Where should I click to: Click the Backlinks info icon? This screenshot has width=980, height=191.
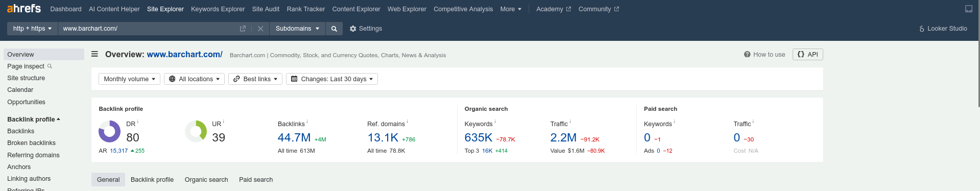pyautogui.click(x=307, y=122)
